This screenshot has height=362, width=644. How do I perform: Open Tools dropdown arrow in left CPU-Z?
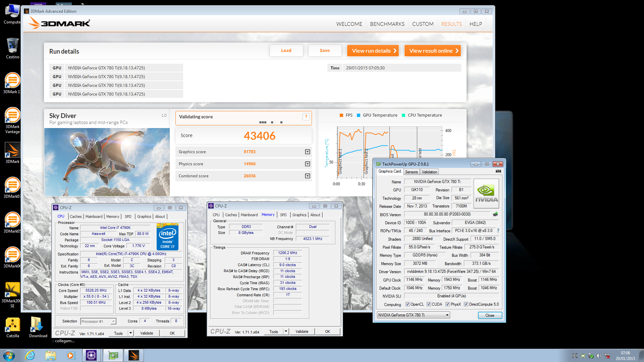pos(130,333)
